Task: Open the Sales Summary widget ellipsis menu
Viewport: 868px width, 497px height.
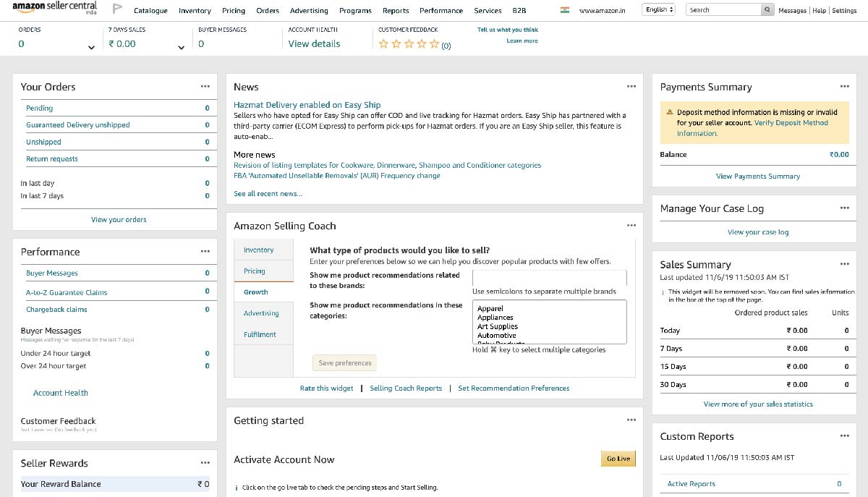Action: point(844,264)
